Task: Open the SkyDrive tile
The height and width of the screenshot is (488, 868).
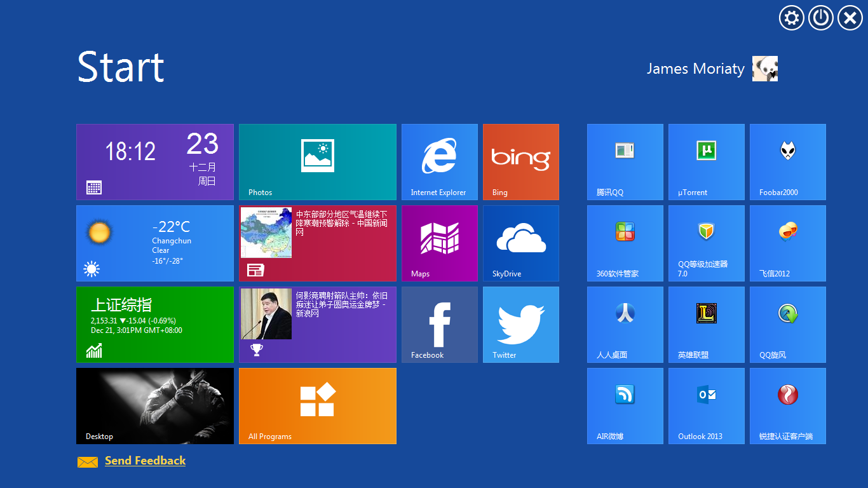Action: (x=521, y=243)
